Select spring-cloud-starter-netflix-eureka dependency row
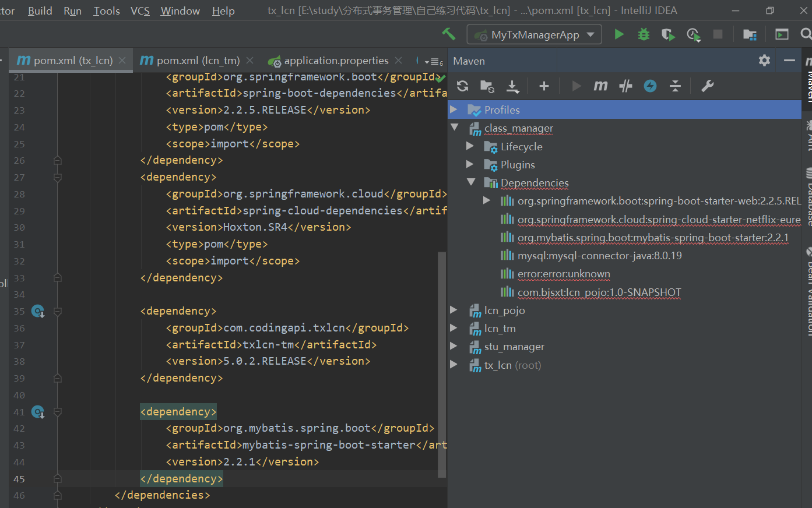812x508 pixels. [x=659, y=219]
